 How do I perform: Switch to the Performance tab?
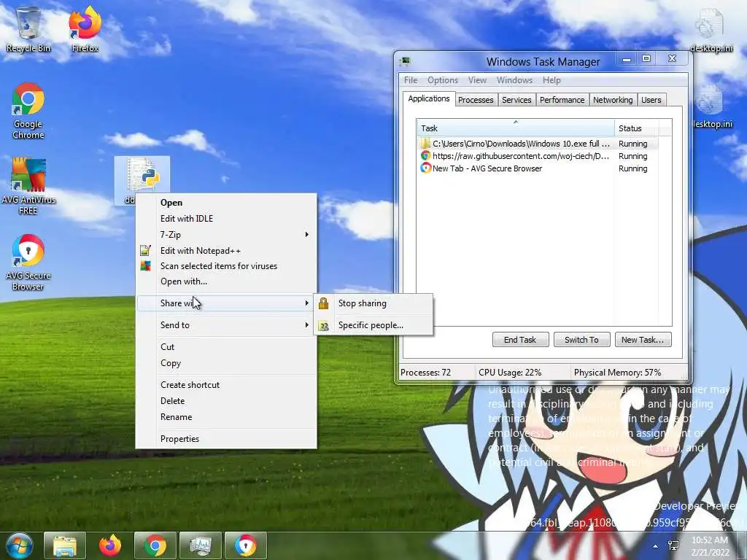pyautogui.click(x=562, y=99)
